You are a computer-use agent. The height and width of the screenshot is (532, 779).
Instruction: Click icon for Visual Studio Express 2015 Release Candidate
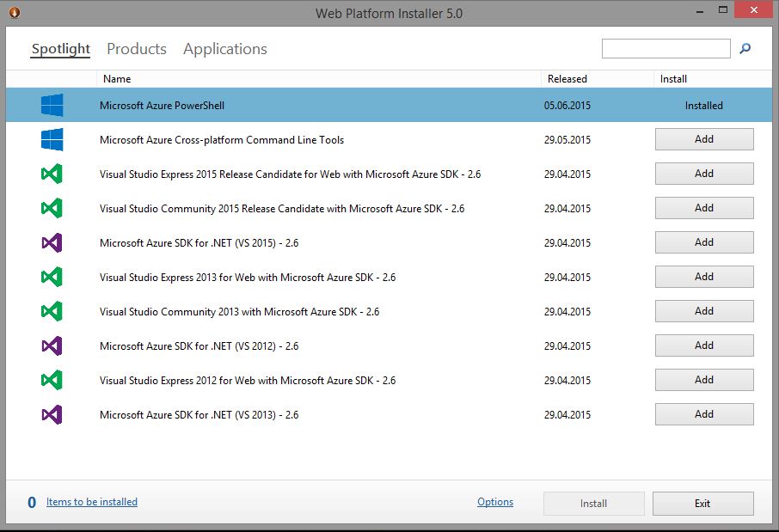click(x=52, y=174)
